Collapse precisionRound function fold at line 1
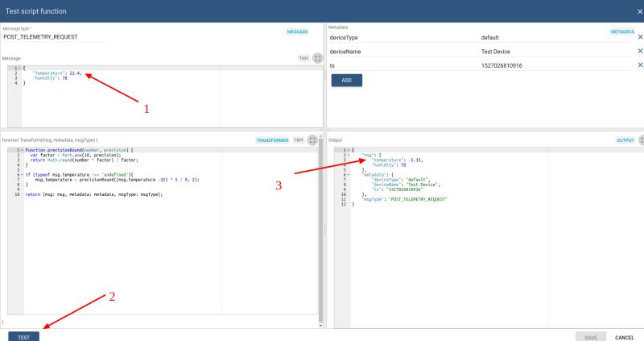 click(22, 151)
